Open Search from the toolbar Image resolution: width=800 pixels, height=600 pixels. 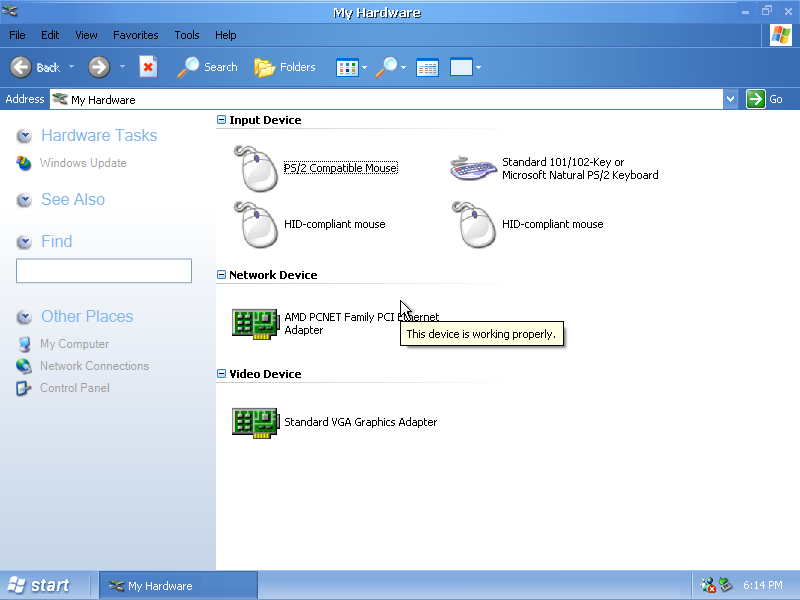tap(208, 67)
